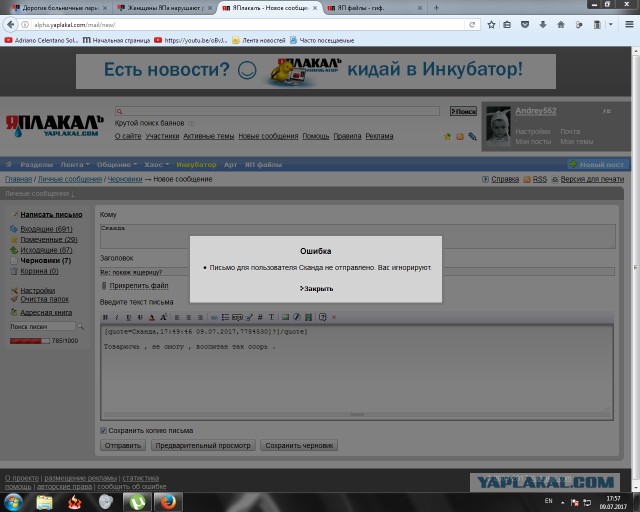Open text color picker in editor toolbar
Image resolution: width=640 pixels, height=512 pixels.
152,317
